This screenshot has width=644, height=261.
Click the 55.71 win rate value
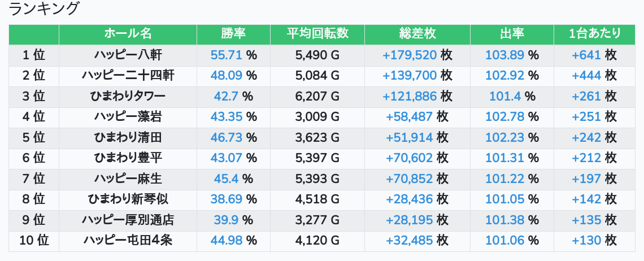point(226,55)
